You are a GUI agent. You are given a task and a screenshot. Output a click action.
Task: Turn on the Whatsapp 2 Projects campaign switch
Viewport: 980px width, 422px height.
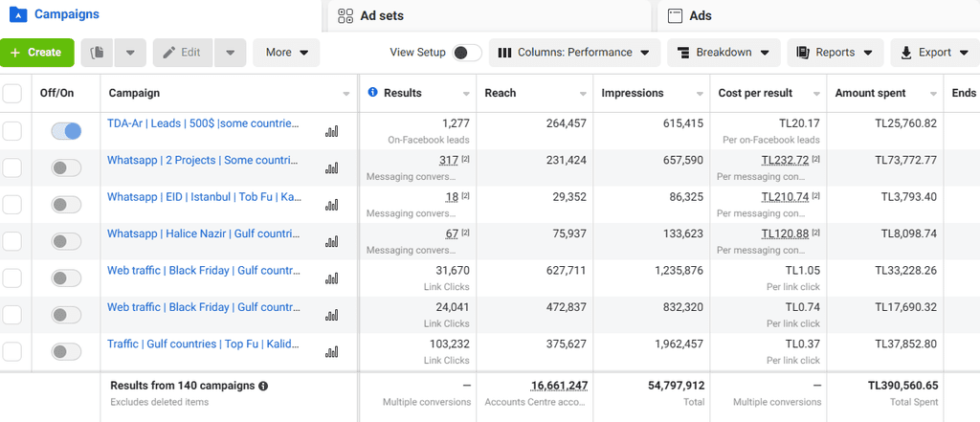(x=66, y=167)
